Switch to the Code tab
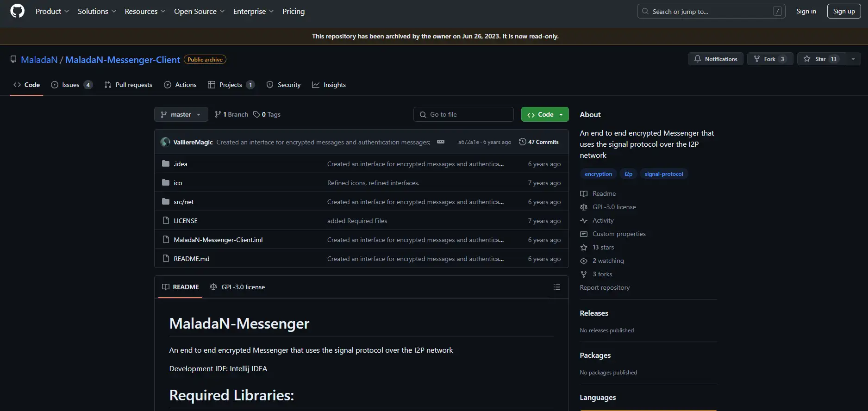Image resolution: width=868 pixels, height=411 pixels. (x=26, y=85)
